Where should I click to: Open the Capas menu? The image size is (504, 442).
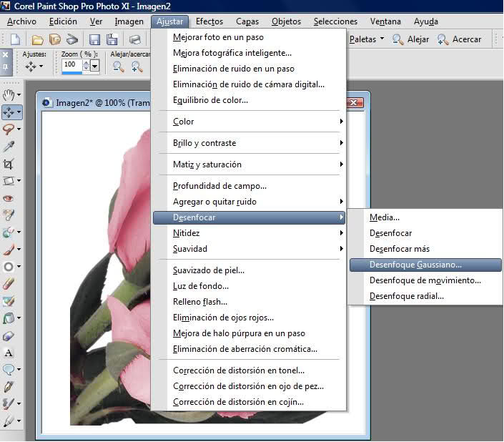click(247, 21)
